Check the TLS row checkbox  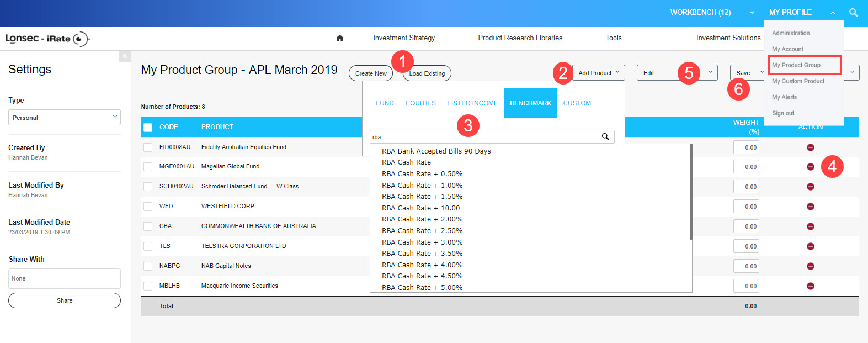148,246
